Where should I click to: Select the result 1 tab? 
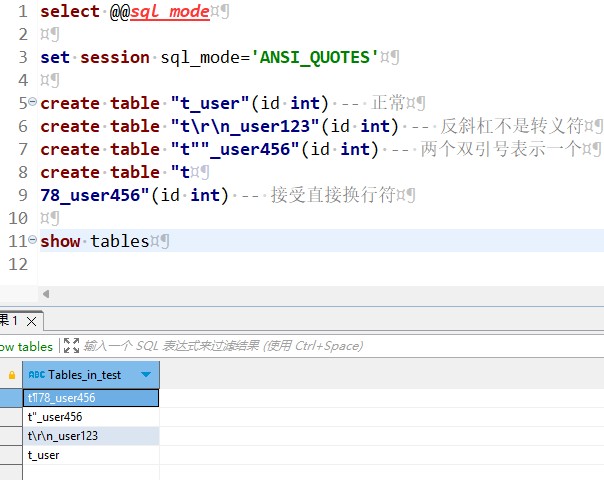point(9,321)
